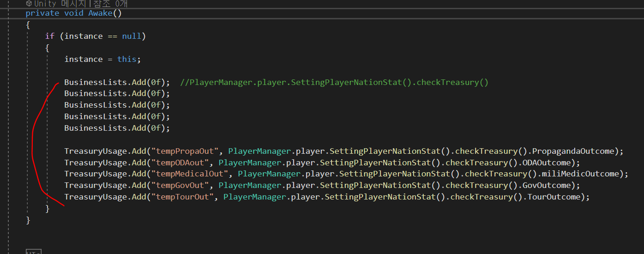644x254 pixels.
Task: Click the 'private' keyword
Action: [42, 13]
